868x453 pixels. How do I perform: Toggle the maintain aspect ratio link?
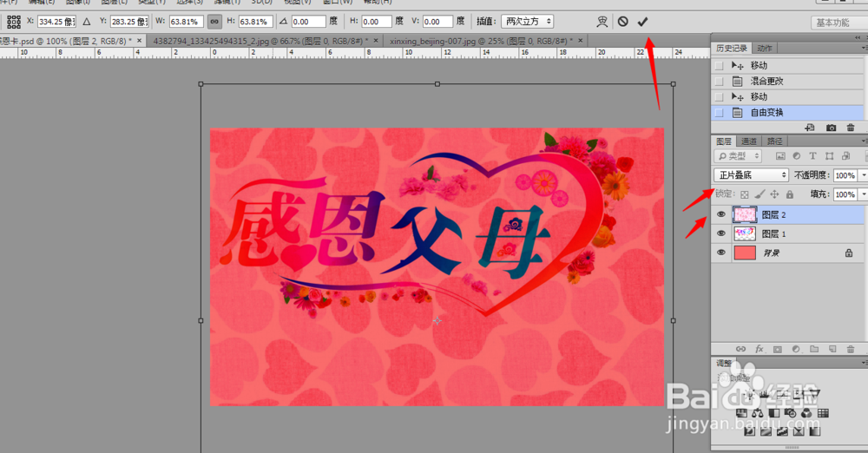214,22
